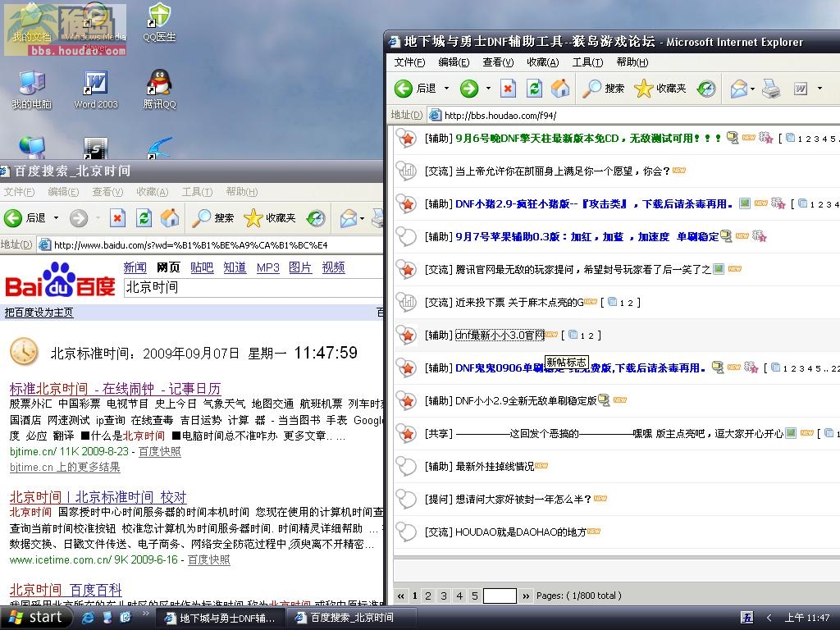Open thread 最新外挂掉线情况

(495, 466)
